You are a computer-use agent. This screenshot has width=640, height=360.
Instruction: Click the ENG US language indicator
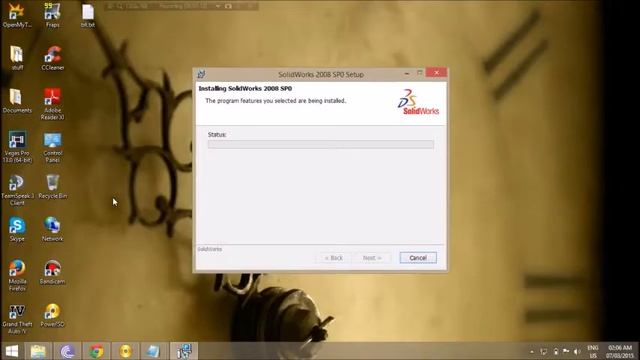pos(593,351)
